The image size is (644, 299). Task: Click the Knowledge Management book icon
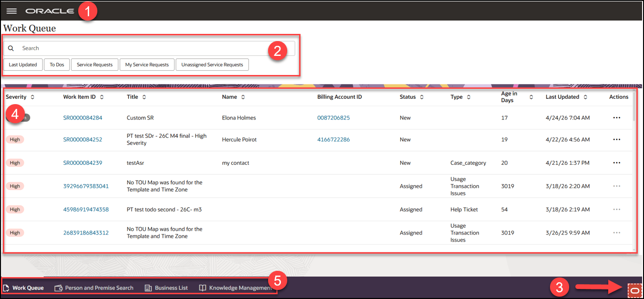pos(203,288)
